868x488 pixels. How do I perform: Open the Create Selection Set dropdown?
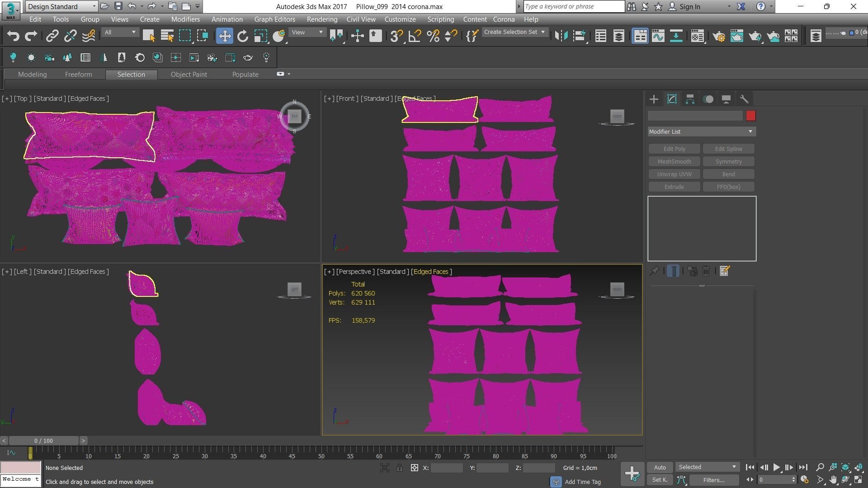(x=514, y=32)
